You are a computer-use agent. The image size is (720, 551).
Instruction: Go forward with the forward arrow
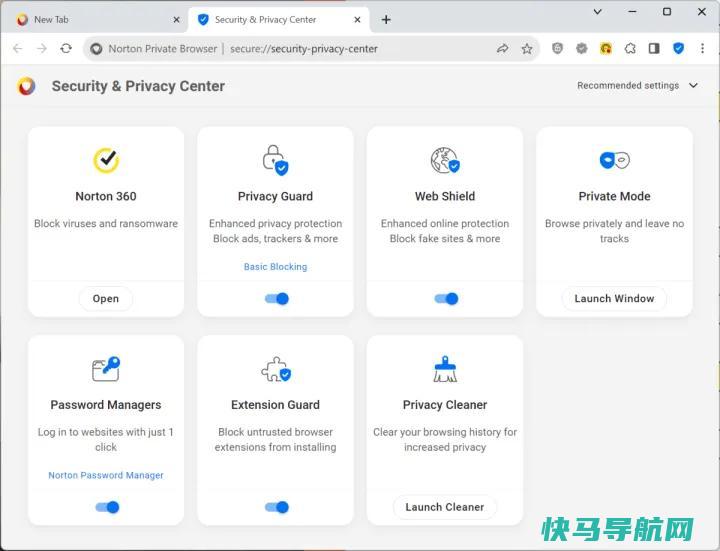42,48
